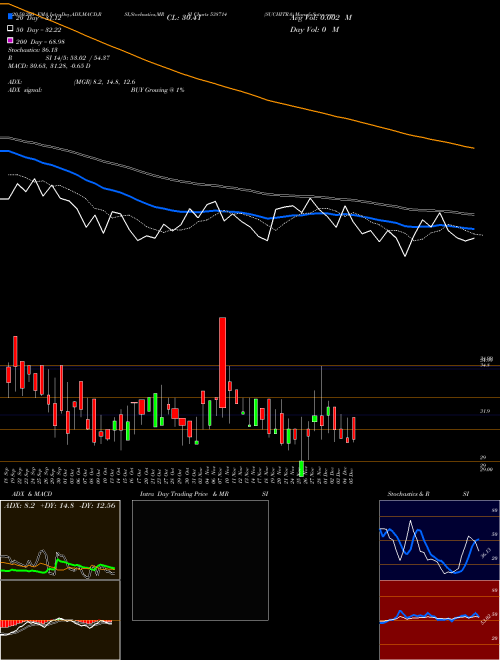
Task: Click the blue stochastics indicator panel
Action: coord(439,540)
